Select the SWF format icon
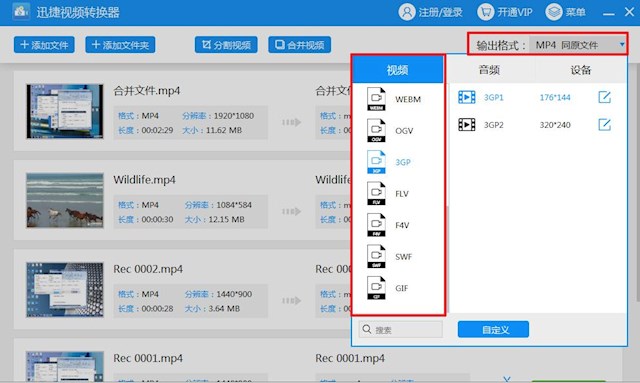Image resolution: width=640 pixels, height=383 pixels. coord(376,256)
